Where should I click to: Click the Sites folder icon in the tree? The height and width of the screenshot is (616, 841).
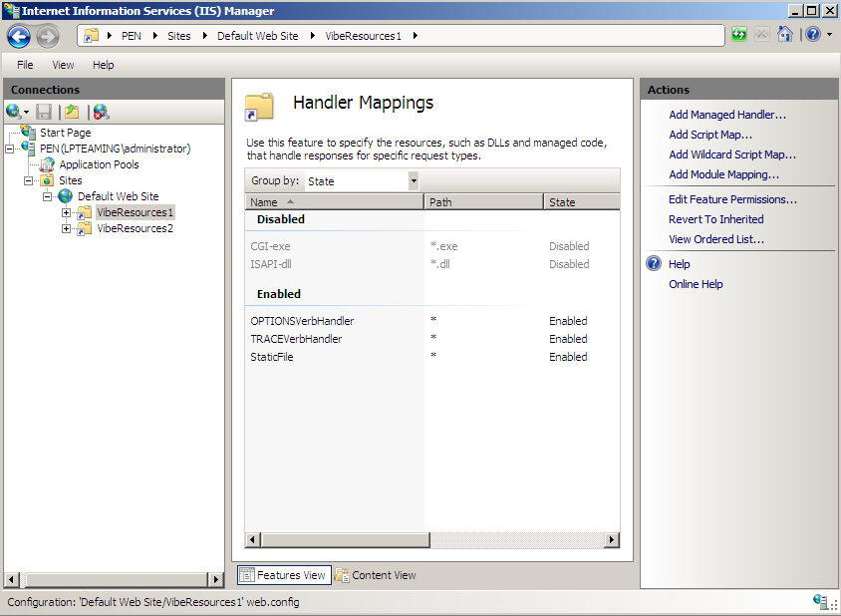pyautogui.click(x=47, y=180)
